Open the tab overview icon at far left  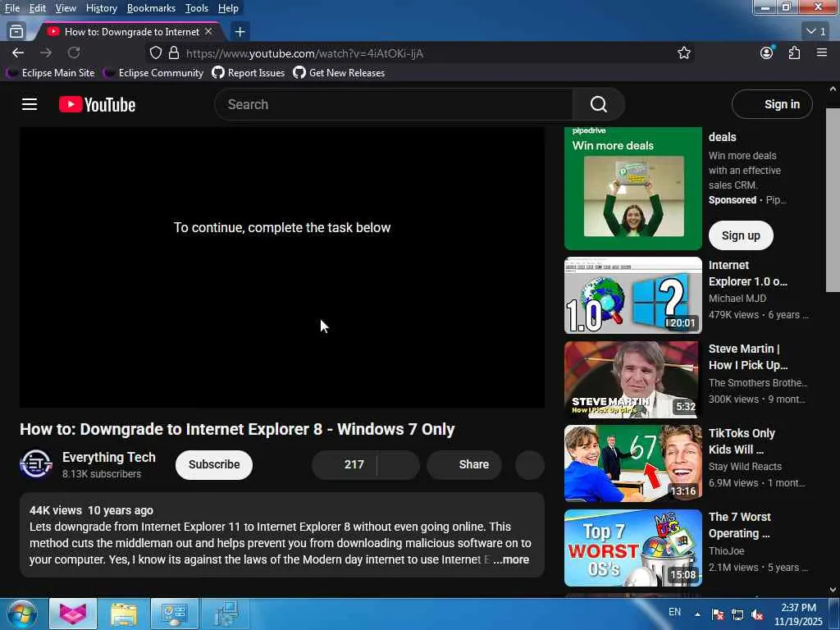click(16, 32)
